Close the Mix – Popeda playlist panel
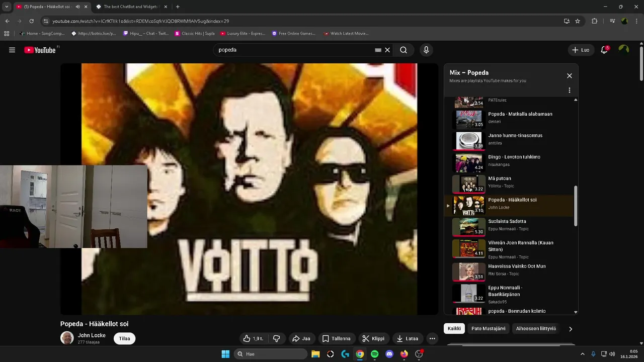644x362 pixels. click(x=570, y=75)
